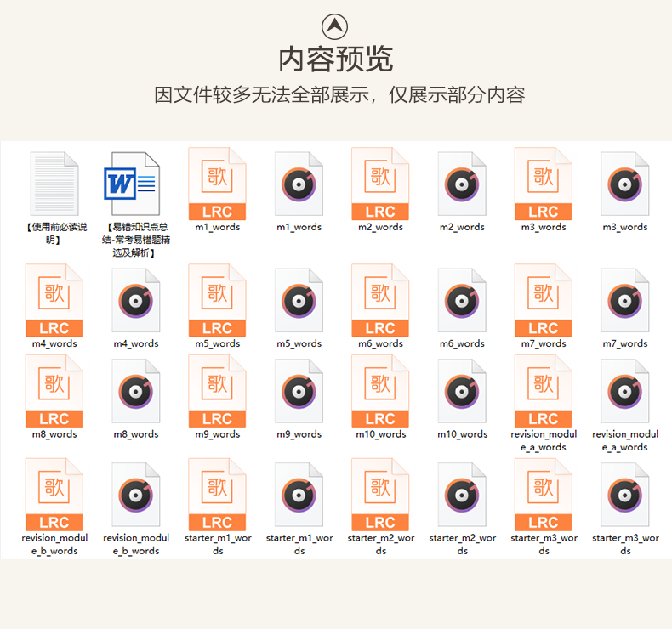Select the starter_m3_words LRC file icon
The image size is (672, 629).
tap(543, 495)
